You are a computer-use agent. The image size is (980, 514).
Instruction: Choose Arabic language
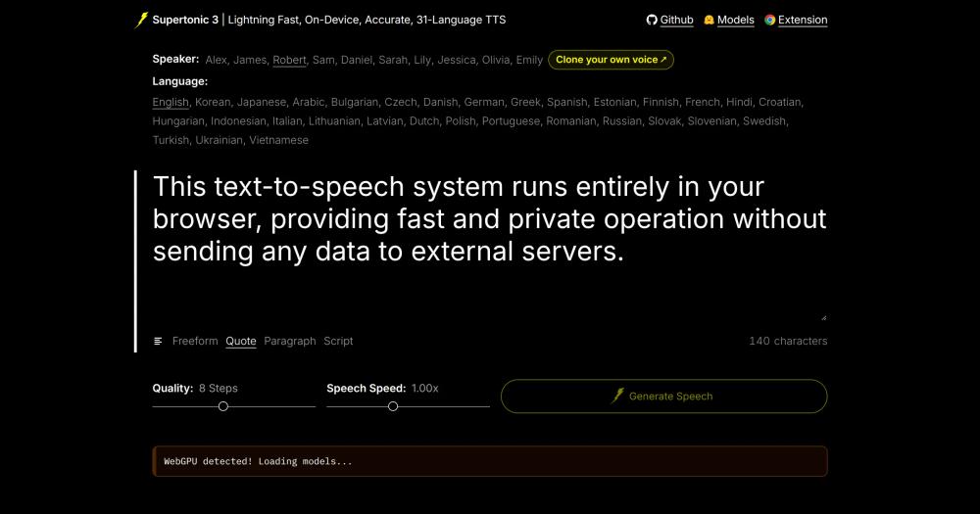(308, 102)
